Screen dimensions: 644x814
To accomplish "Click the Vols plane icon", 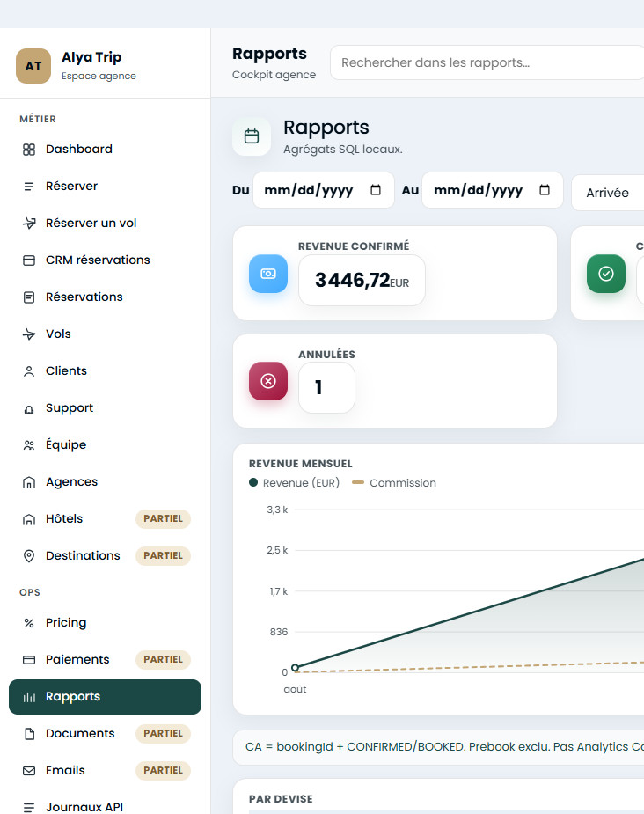I will click(29, 334).
